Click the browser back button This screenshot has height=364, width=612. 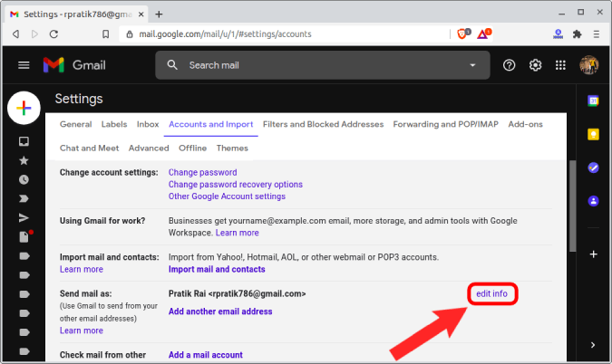point(16,34)
